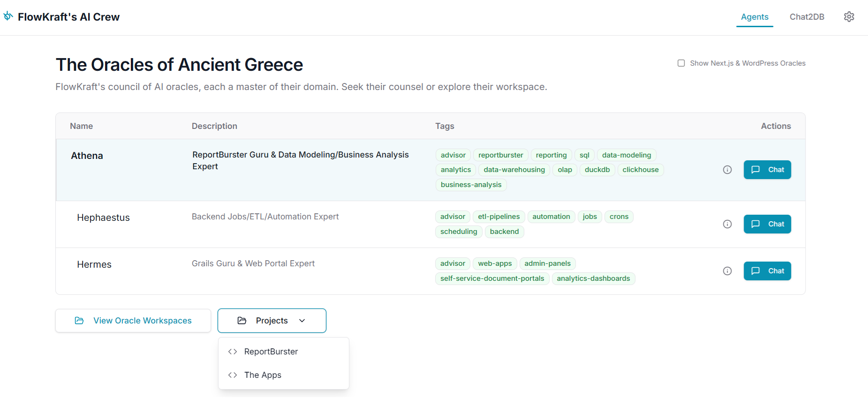
Task: Open the settings gear icon
Action: (849, 17)
